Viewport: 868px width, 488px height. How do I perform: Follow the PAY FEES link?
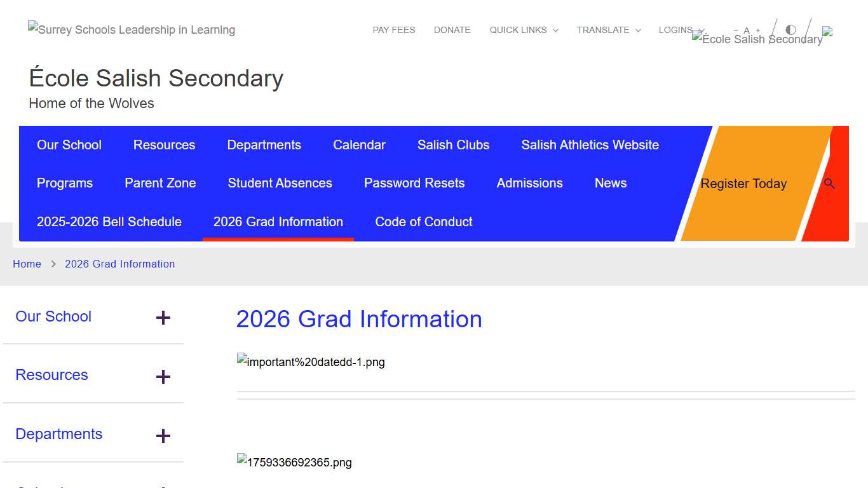[x=394, y=30]
